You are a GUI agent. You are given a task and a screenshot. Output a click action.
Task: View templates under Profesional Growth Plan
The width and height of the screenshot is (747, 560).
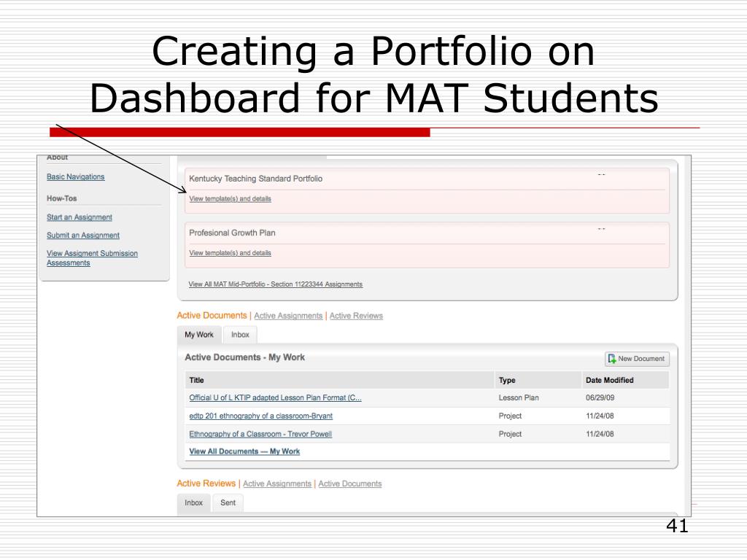230,253
